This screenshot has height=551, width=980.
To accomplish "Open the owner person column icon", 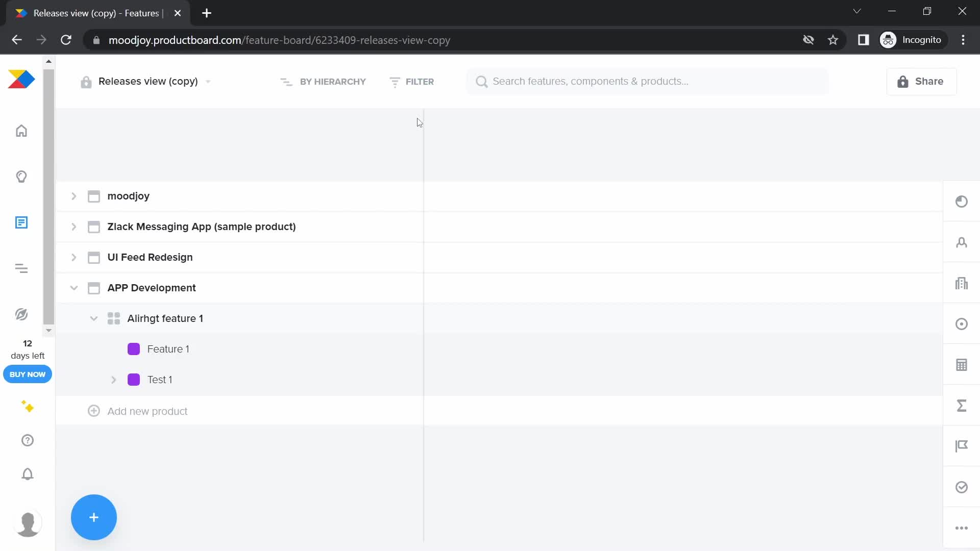I will pyautogui.click(x=962, y=242).
